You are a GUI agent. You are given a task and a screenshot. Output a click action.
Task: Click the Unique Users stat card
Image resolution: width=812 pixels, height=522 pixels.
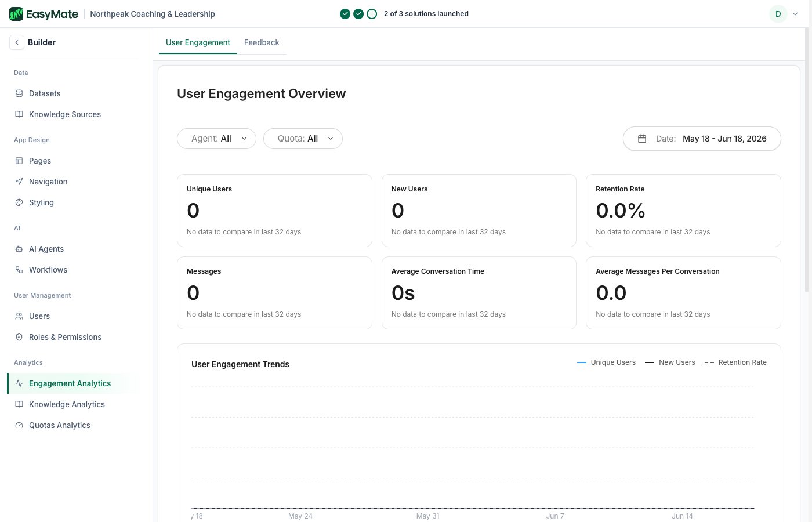274,211
